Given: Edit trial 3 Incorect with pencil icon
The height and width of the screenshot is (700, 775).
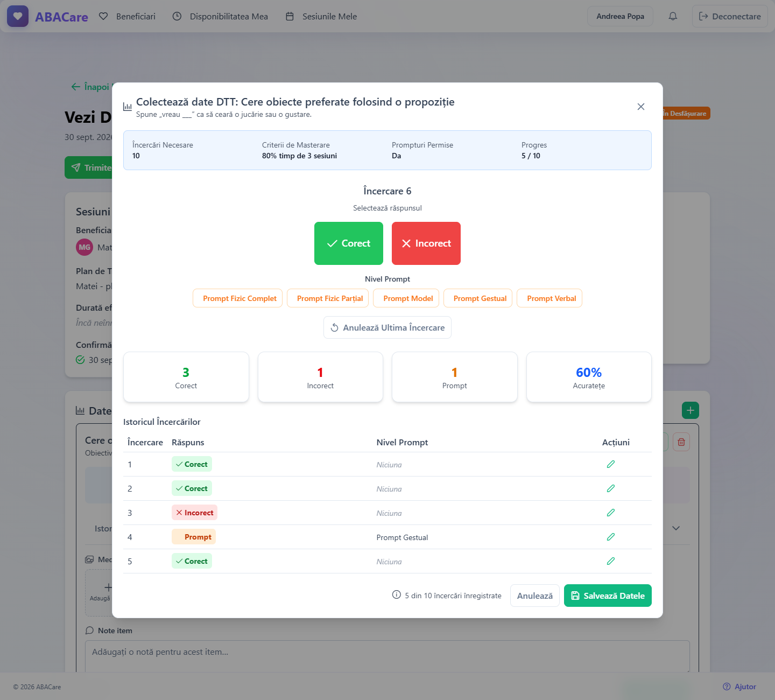Looking at the screenshot, I should (610, 513).
